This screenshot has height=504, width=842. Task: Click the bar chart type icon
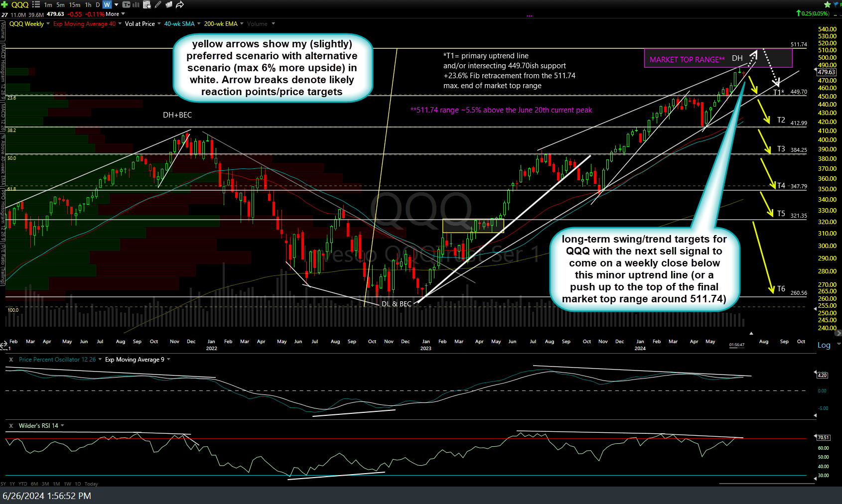point(136,4)
